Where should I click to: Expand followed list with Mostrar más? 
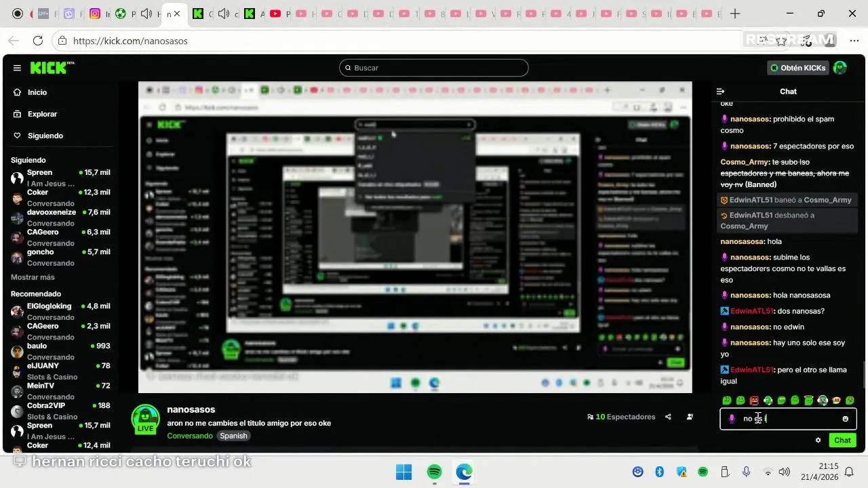[33, 277]
